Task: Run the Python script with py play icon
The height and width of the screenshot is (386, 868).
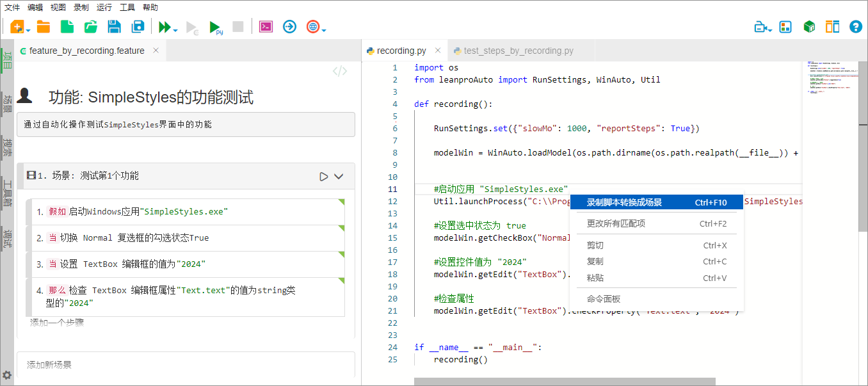Action: (x=216, y=28)
